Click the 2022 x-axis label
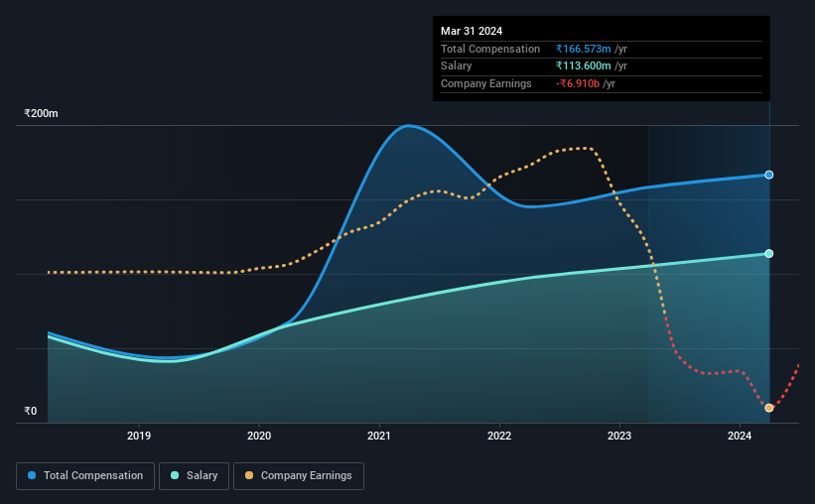This screenshot has width=815, height=504. pyautogui.click(x=499, y=436)
